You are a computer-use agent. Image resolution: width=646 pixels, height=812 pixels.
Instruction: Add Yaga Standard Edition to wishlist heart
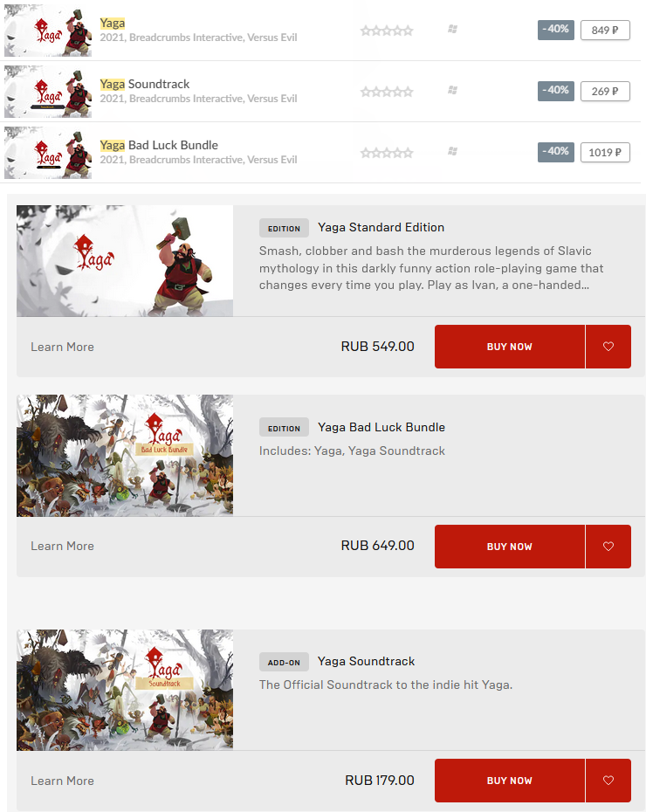608,347
